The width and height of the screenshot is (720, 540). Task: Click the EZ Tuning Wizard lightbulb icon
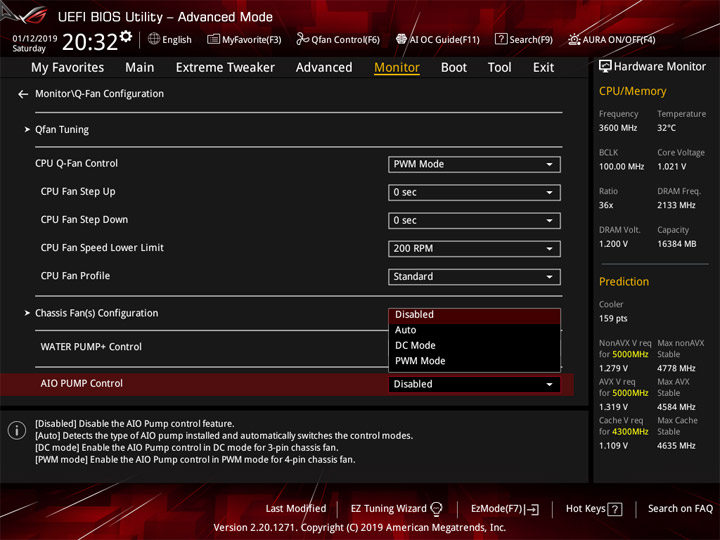pos(436,509)
